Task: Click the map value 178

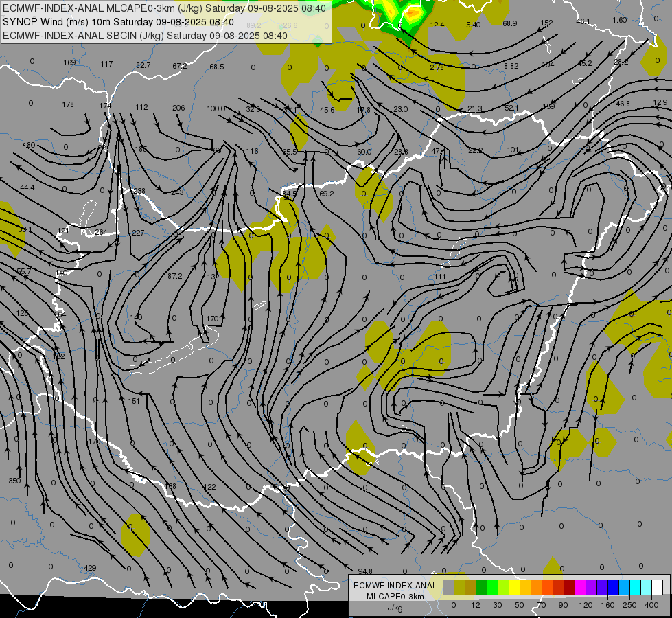Action: [x=68, y=104]
